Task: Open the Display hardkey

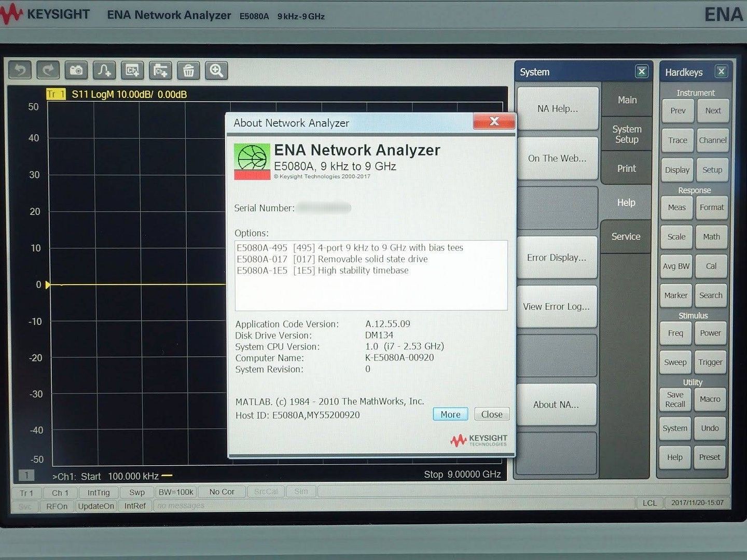Action: point(677,170)
